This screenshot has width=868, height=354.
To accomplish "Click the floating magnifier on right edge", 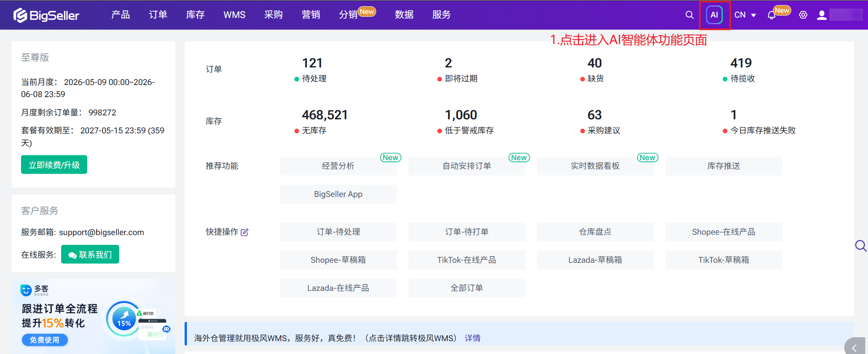I will point(861,246).
